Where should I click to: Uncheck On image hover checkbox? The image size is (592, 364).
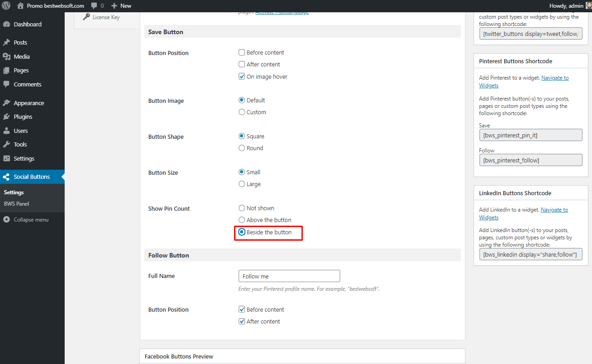(242, 76)
